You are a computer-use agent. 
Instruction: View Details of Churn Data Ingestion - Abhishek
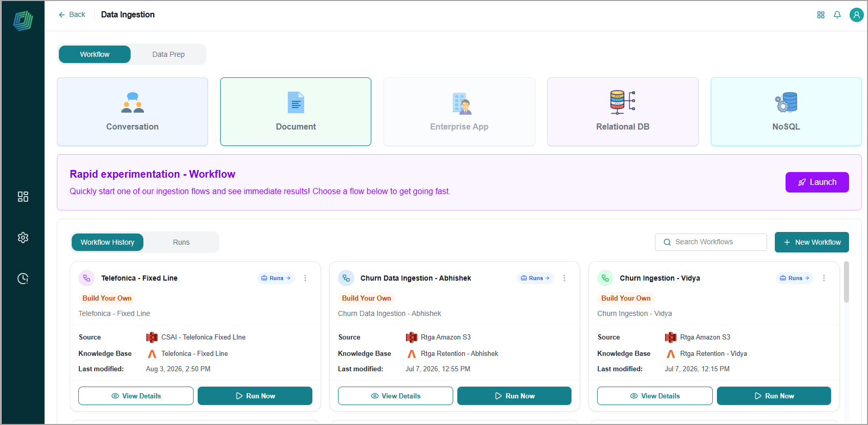[395, 396]
